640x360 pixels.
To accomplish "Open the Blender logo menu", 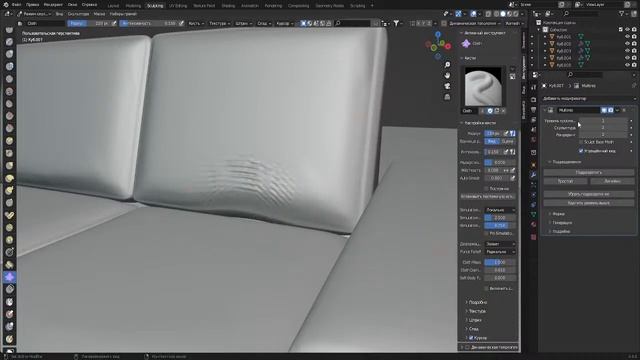I will click(6, 5).
